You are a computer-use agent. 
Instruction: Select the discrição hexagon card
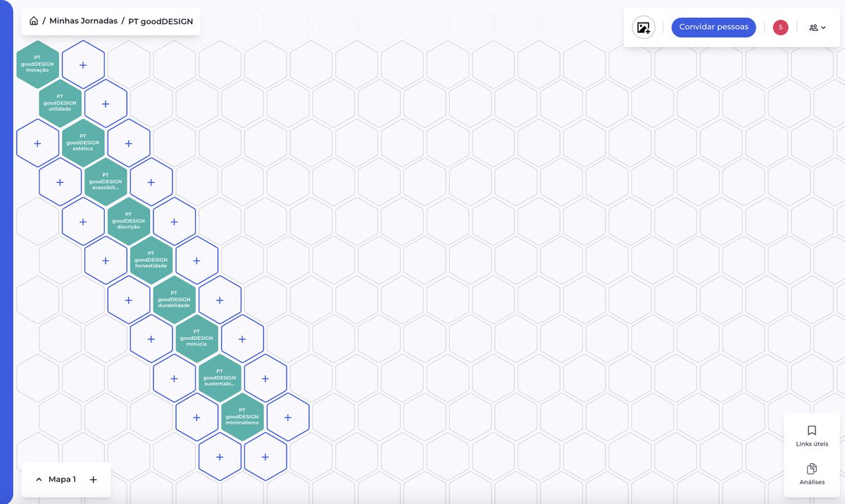pos(128,221)
